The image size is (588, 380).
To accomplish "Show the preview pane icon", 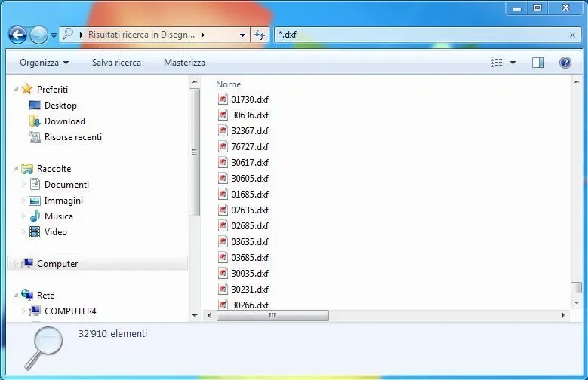I will point(537,63).
